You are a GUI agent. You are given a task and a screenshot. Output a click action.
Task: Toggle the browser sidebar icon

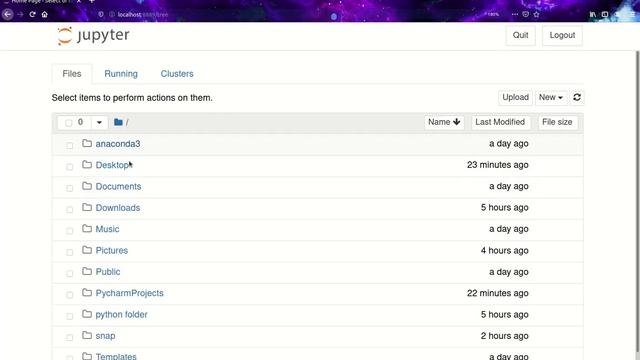coord(604,14)
